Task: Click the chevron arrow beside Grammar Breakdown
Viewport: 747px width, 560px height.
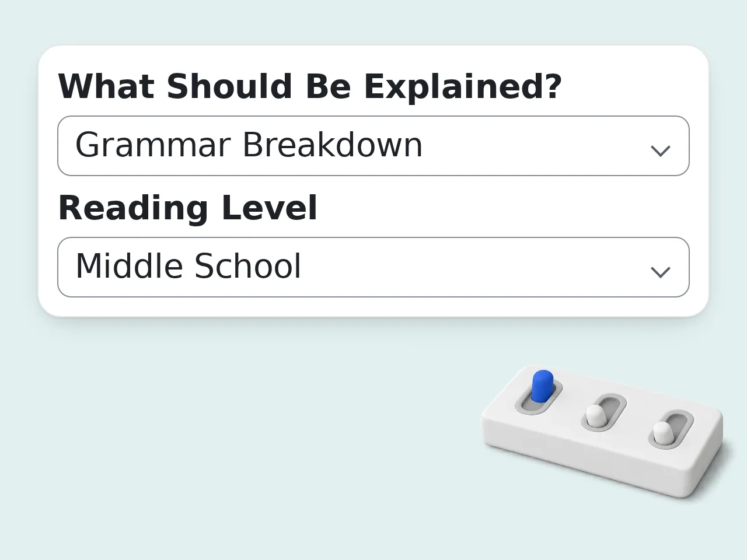Action: [x=660, y=151]
